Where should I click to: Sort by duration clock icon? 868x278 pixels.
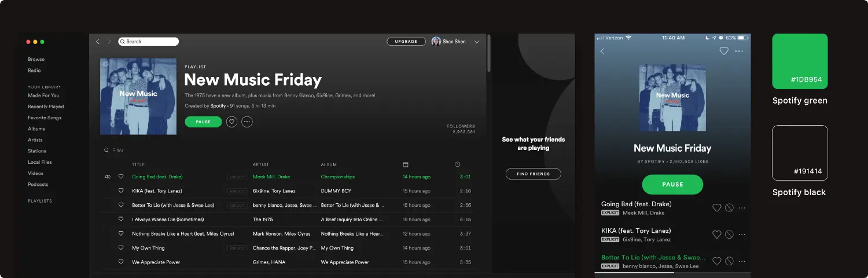458,164
